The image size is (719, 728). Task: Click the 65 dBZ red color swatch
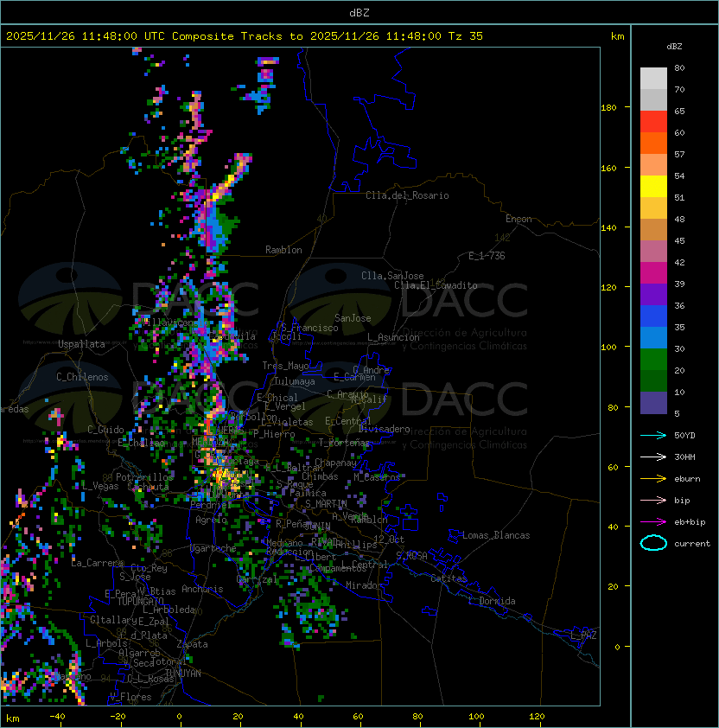coord(653,121)
